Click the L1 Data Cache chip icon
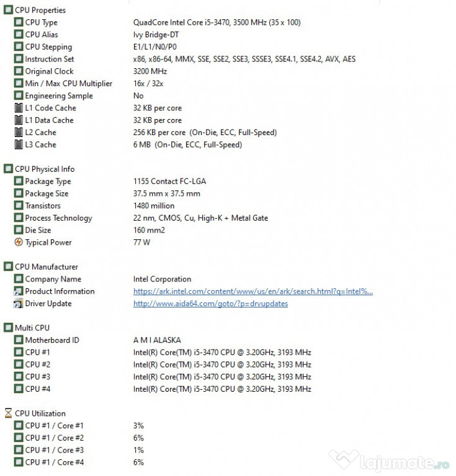 19,120
